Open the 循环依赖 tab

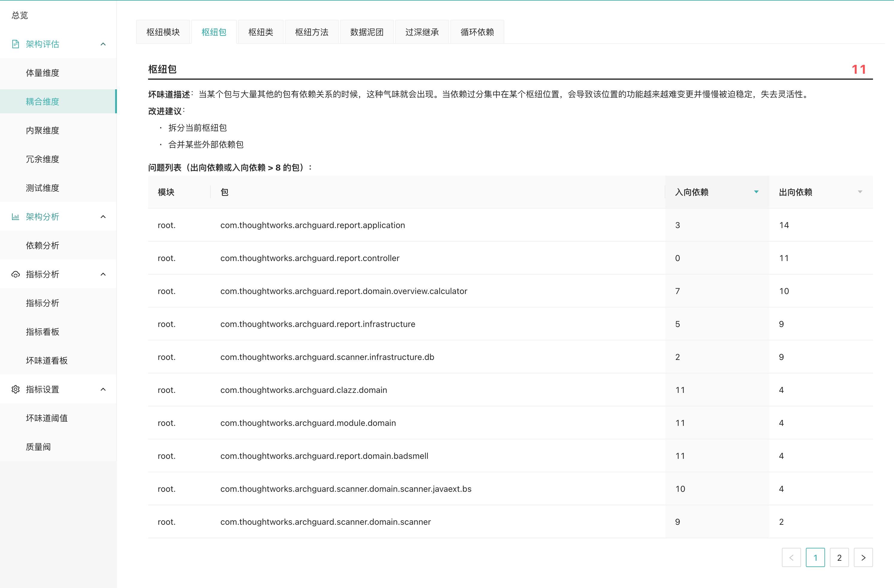(477, 32)
